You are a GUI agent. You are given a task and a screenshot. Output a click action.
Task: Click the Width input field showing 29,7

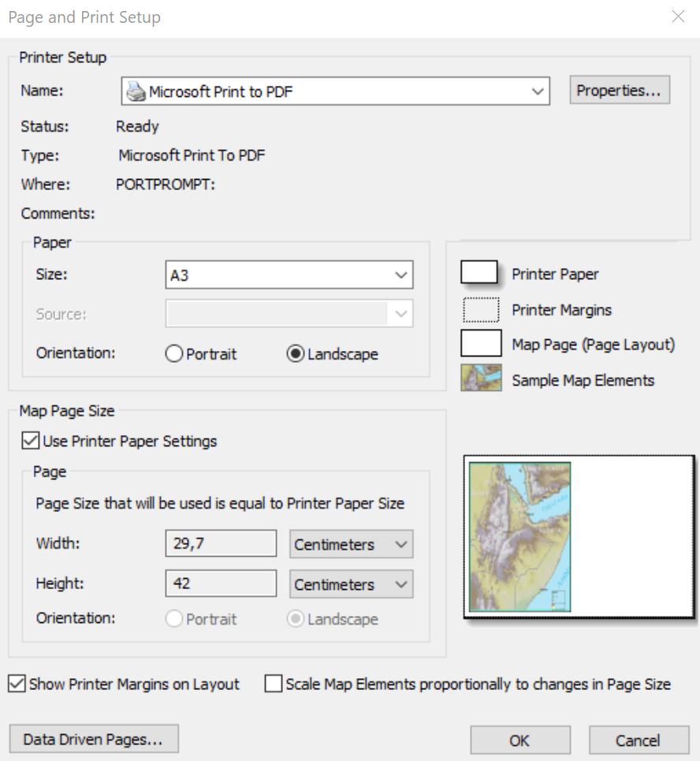222,543
